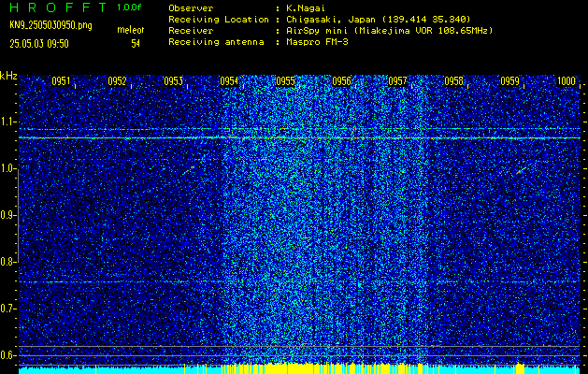Select the Maspro FM-3 antenna text
The image size is (588, 374).
coord(317,42)
